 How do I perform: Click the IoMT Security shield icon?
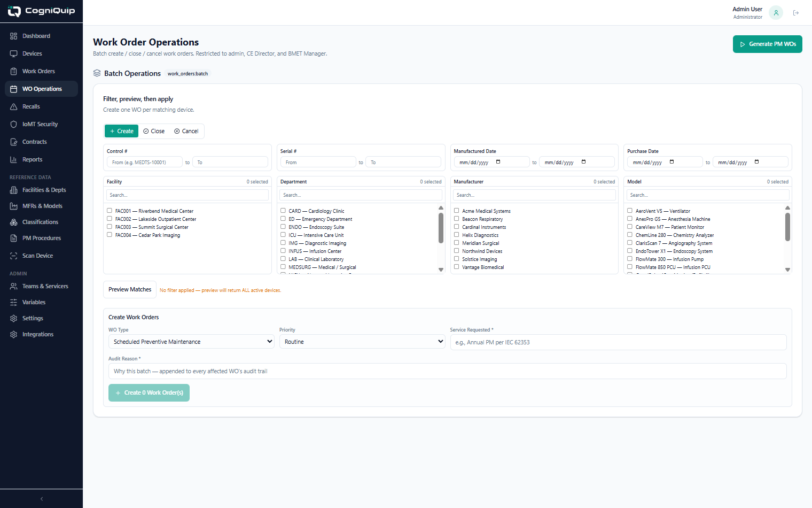point(13,124)
